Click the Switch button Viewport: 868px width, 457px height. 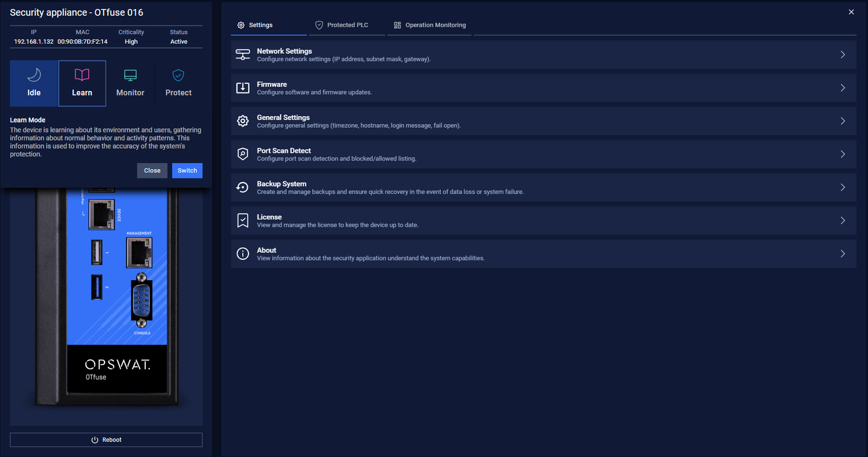point(187,170)
